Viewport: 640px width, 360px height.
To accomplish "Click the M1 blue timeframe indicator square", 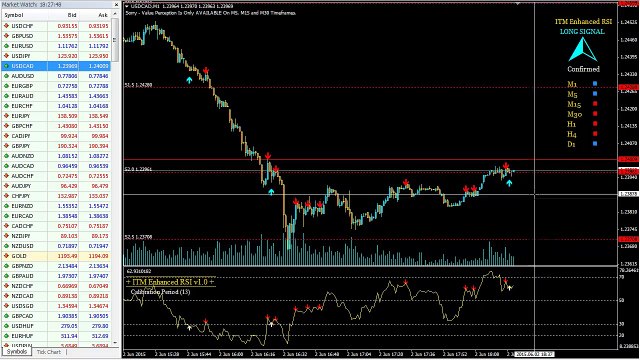I will [595, 84].
